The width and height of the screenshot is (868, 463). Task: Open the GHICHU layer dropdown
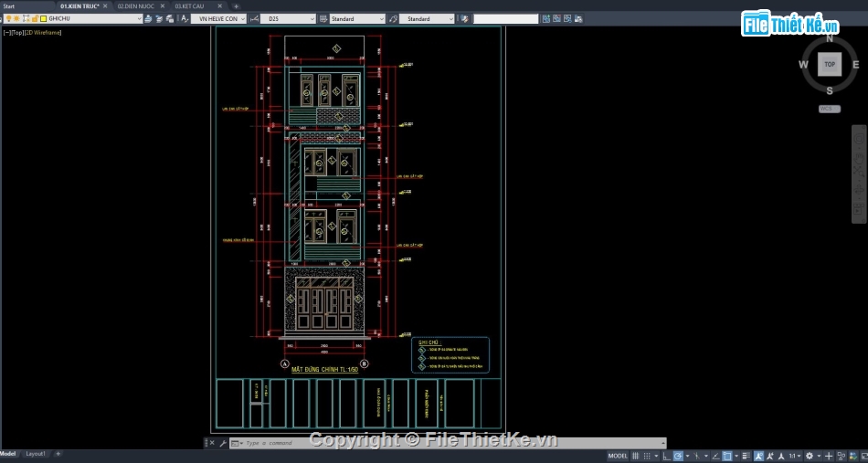[x=140, y=18]
